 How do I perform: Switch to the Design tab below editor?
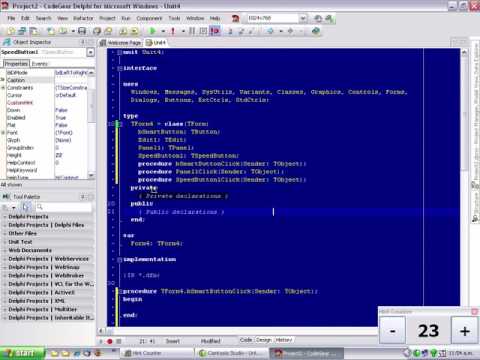264,340
